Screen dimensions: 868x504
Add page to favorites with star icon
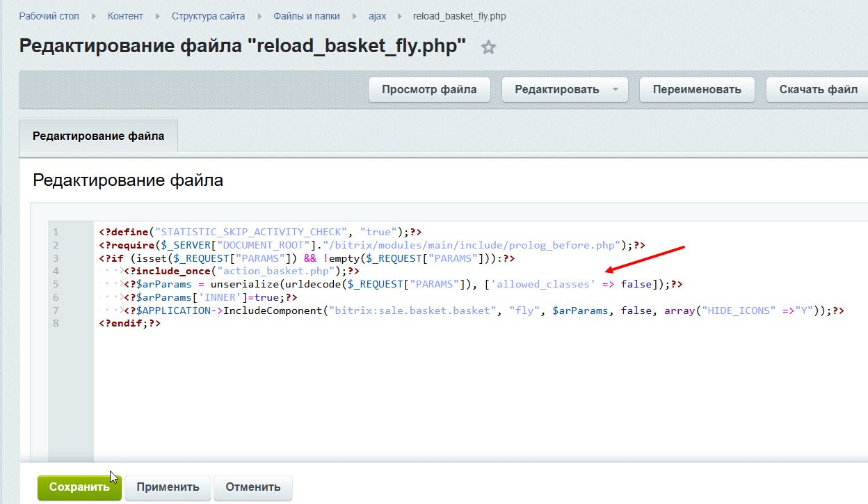click(x=489, y=47)
